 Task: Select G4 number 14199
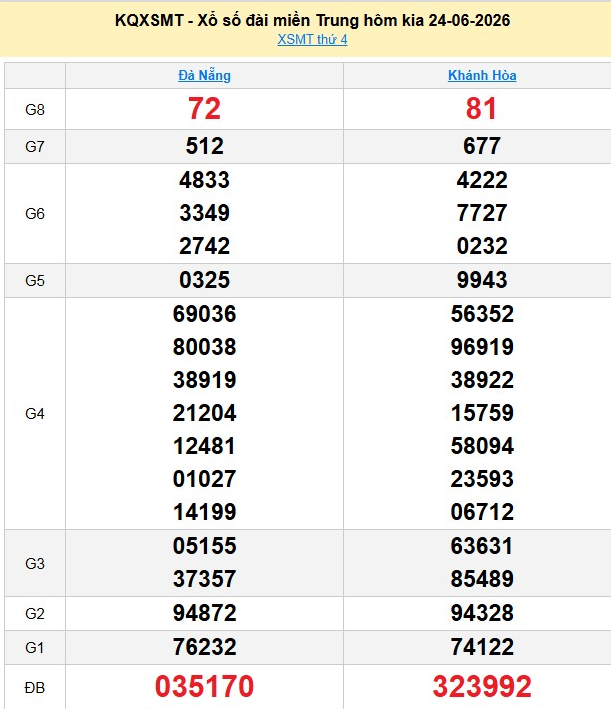[204, 512]
